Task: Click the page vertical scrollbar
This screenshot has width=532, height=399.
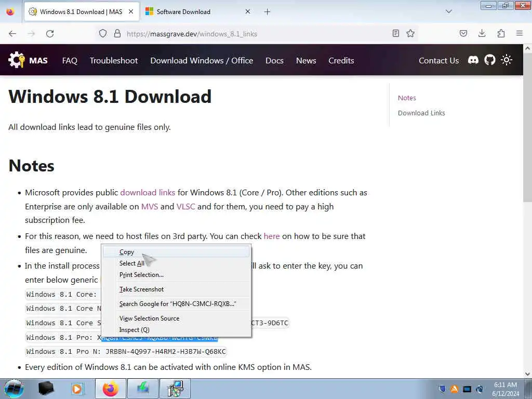Action: click(527, 129)
